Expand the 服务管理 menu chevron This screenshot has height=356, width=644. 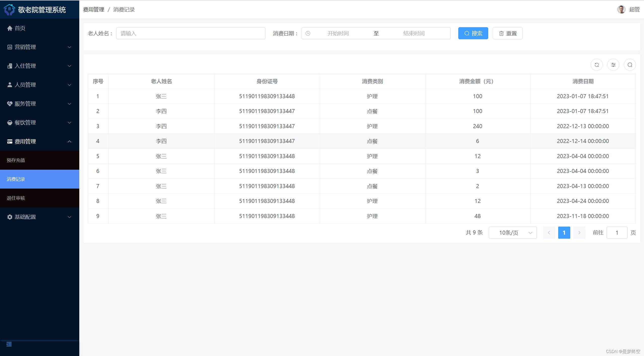tap(69, 104)
